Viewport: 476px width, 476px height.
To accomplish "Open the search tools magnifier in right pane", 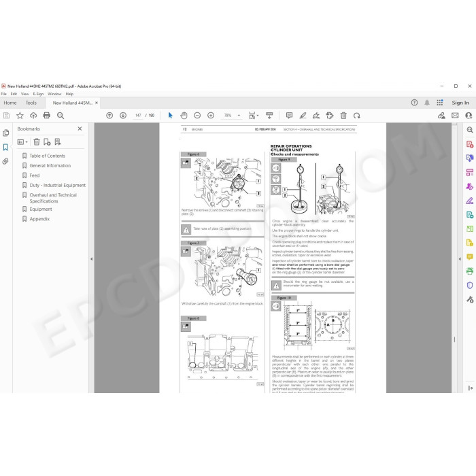I will click(470, 130).
